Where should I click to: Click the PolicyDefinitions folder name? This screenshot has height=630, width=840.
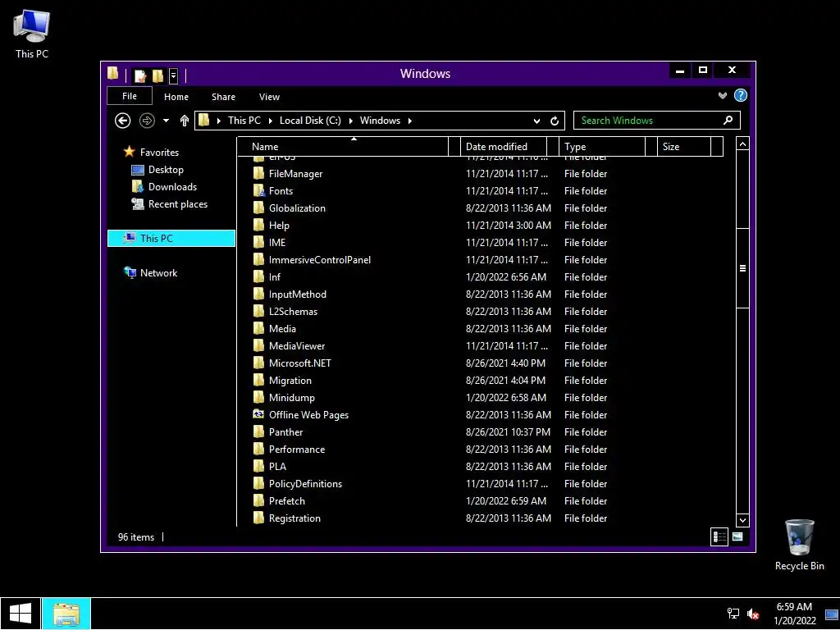click(x=305, y=484)
